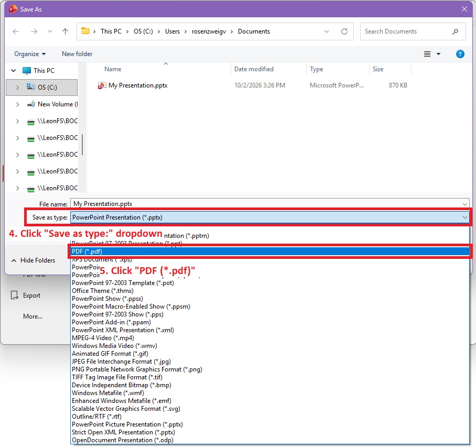Image resolution: width=476 pixels, height=448 pixels.
Task: Go back to the previous folder
Action: coord(16,31)
